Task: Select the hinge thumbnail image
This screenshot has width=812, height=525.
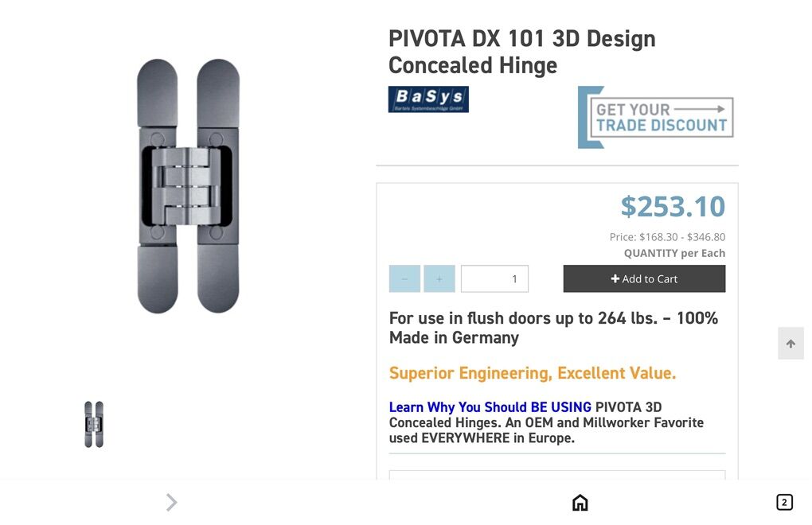Action: pos(93,424)
